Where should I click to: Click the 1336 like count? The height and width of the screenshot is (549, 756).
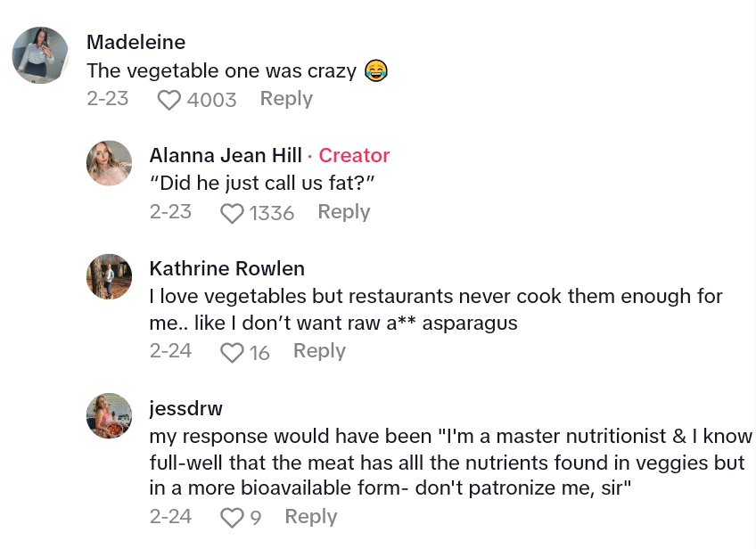[271, 213]
